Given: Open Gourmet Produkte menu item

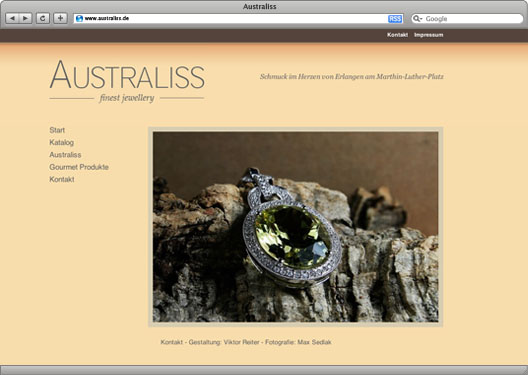Looking at the screenshot, I should coord(79,167).
